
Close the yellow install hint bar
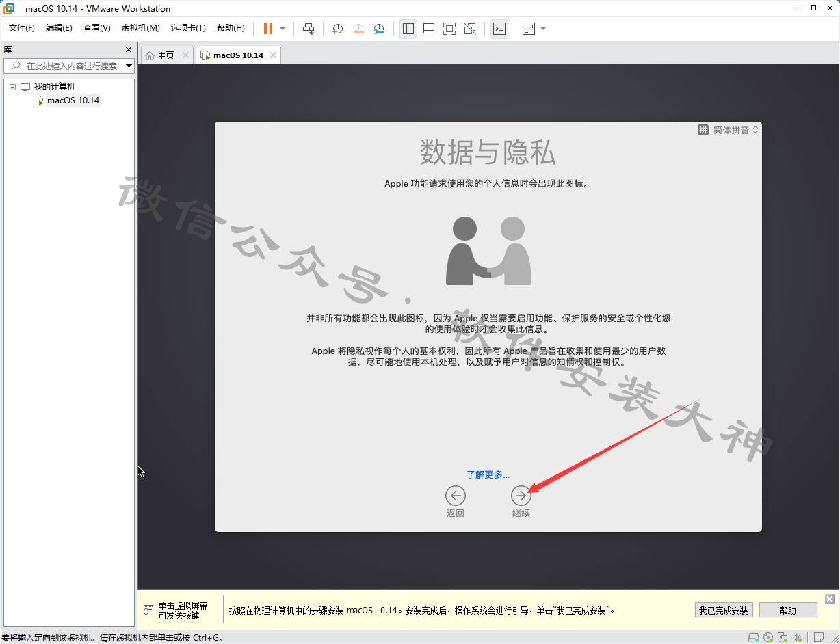coord(830,599)
